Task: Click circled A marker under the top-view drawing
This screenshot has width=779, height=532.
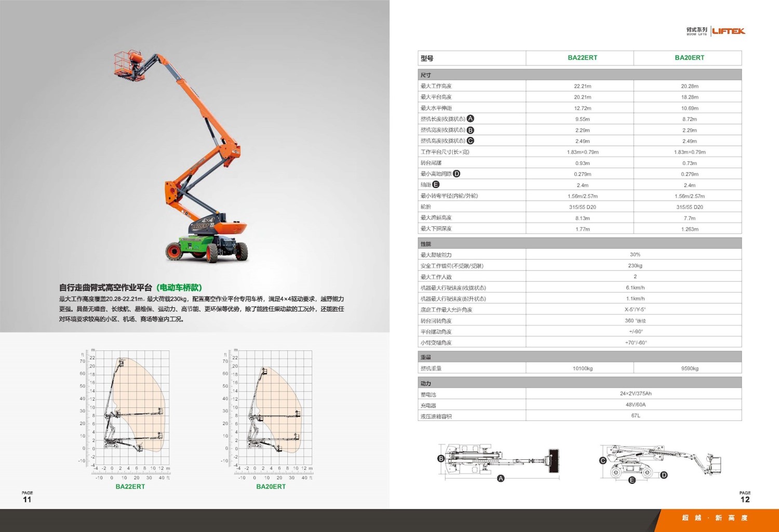Action: 501,478
